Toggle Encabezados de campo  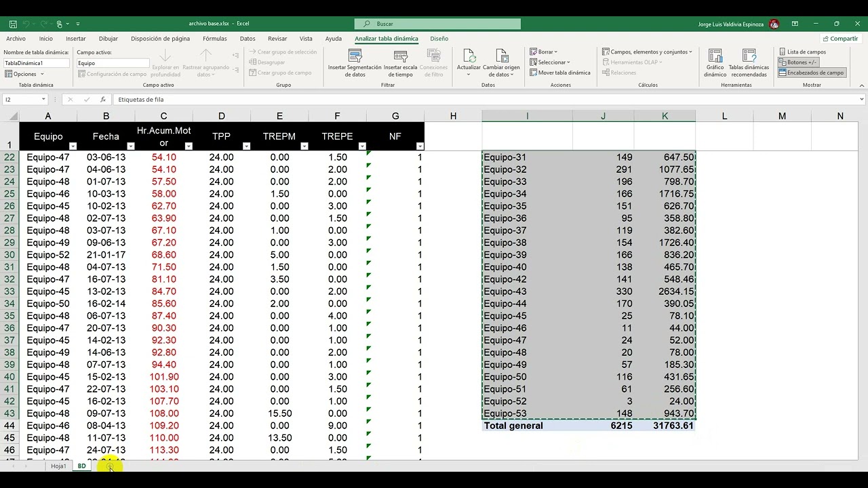(x=812, y=73)
